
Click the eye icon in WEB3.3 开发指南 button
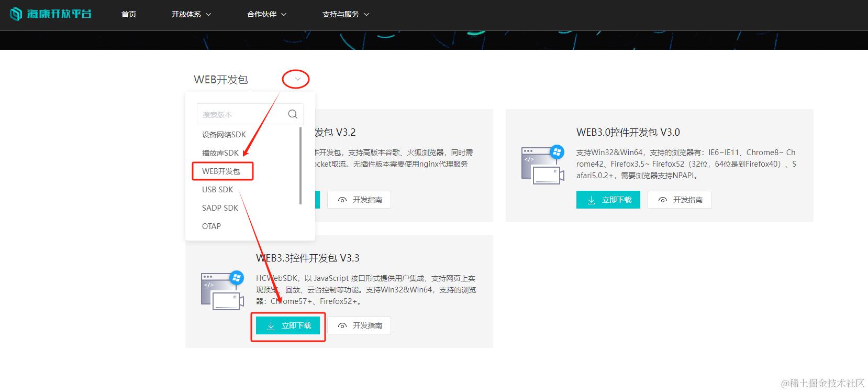342,326
